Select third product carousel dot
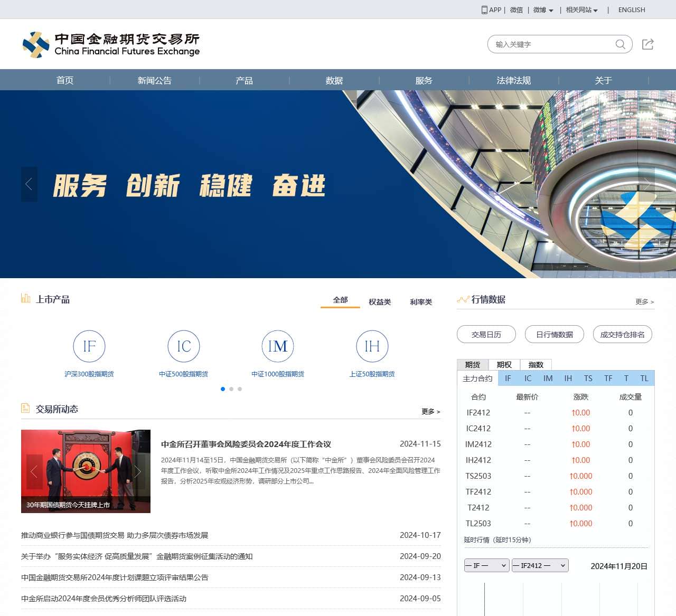Viewport: 676px width, 616px height. tap(240, 389)
